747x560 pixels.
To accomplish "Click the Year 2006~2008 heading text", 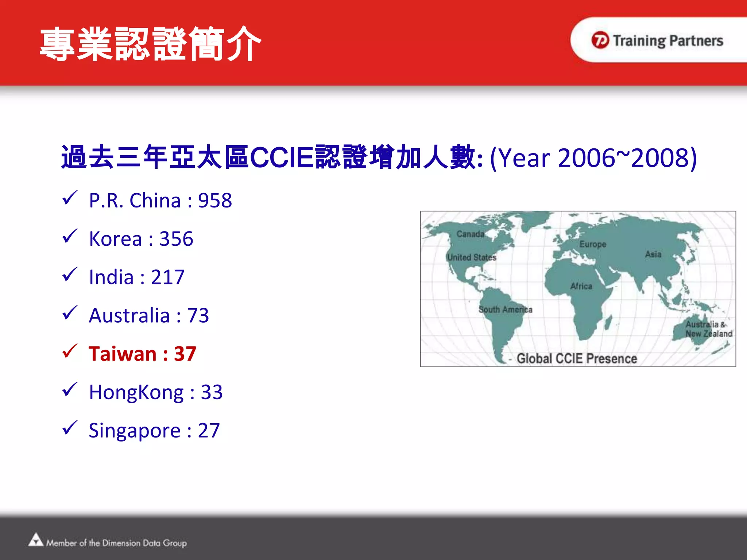I will point(593,158).
